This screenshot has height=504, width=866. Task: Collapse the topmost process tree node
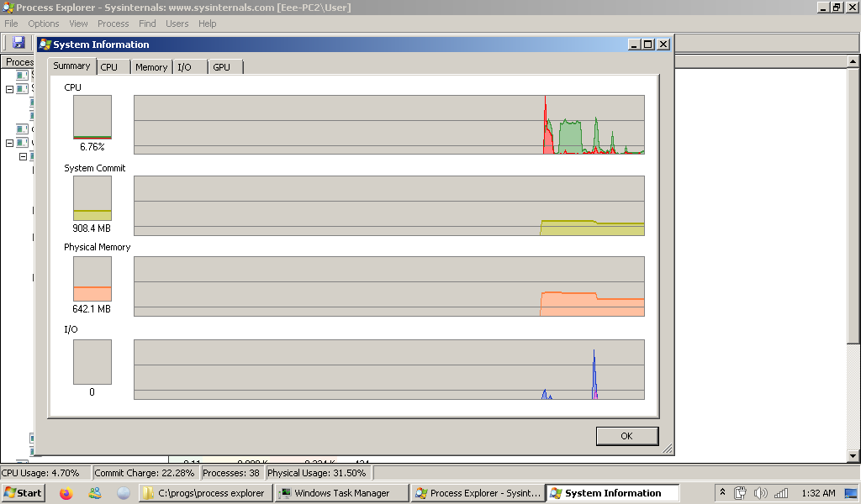(x=9, y=89)
